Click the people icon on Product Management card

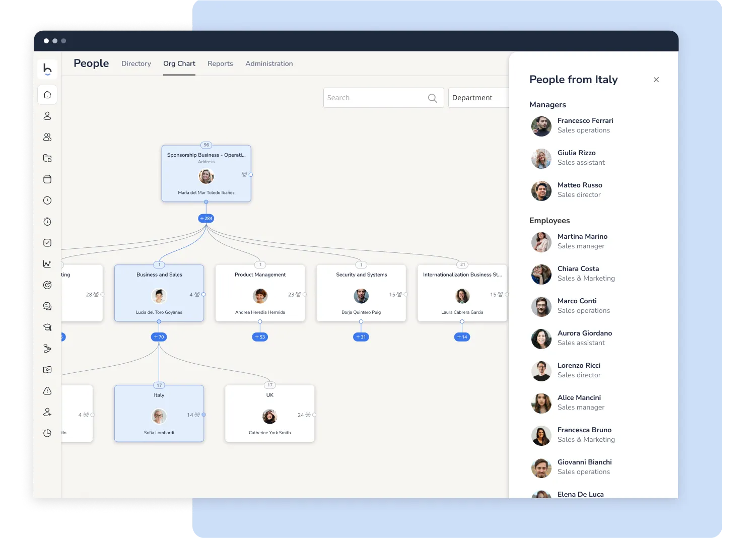coord(298,295)
